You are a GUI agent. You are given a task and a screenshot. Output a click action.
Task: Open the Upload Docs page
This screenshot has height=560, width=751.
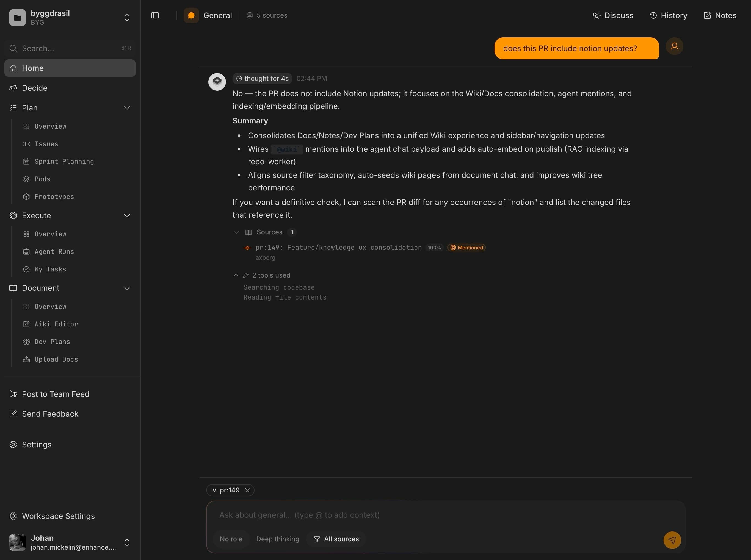[x=56, y=359]
